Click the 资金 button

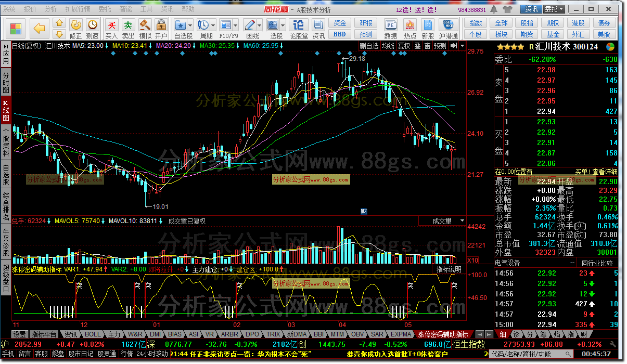point(340,23)
